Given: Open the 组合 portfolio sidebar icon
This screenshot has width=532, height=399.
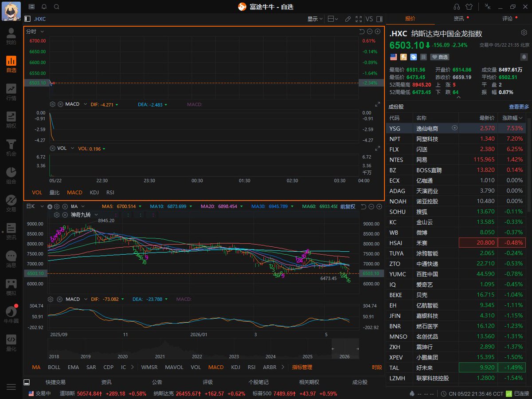Looking at the screenshot, I should pos(11,176).
